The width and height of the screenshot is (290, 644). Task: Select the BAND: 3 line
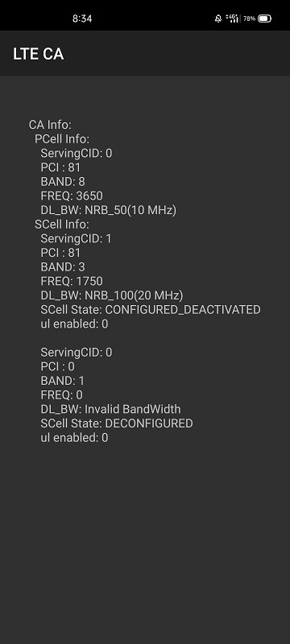pos(63,267)
